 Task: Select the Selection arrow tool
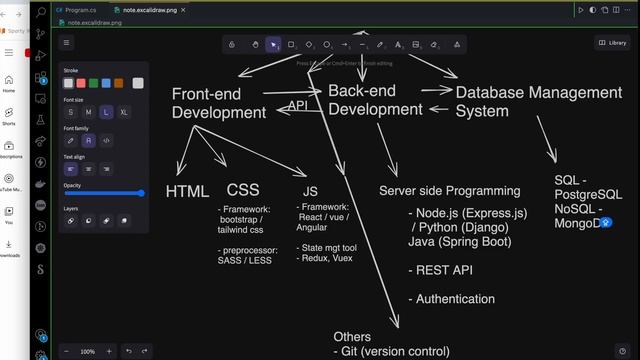tap(273, 44)
